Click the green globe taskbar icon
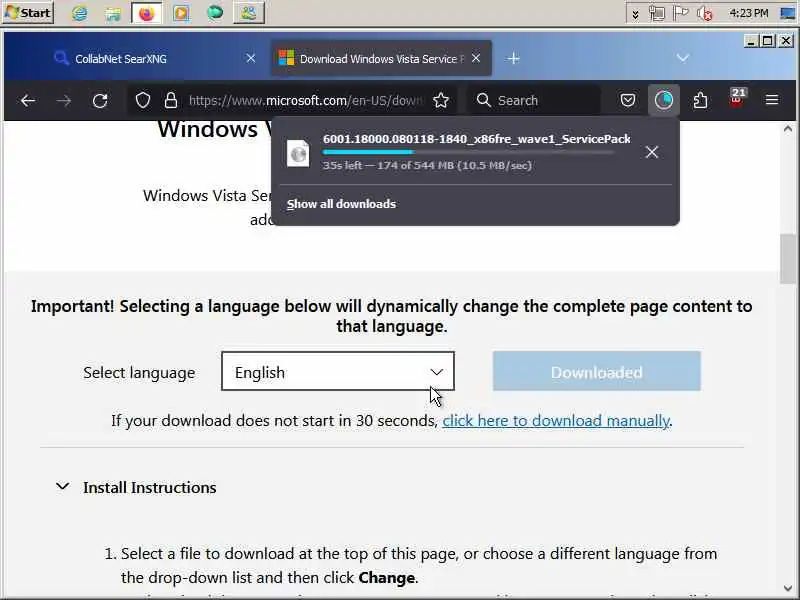This screenshot has height=600, width=800. [x=215, y=12]
